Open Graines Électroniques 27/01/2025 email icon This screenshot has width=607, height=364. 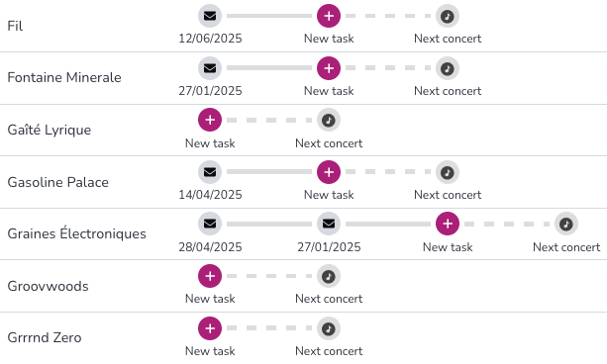pyautogui.click(x=329, y=224)
